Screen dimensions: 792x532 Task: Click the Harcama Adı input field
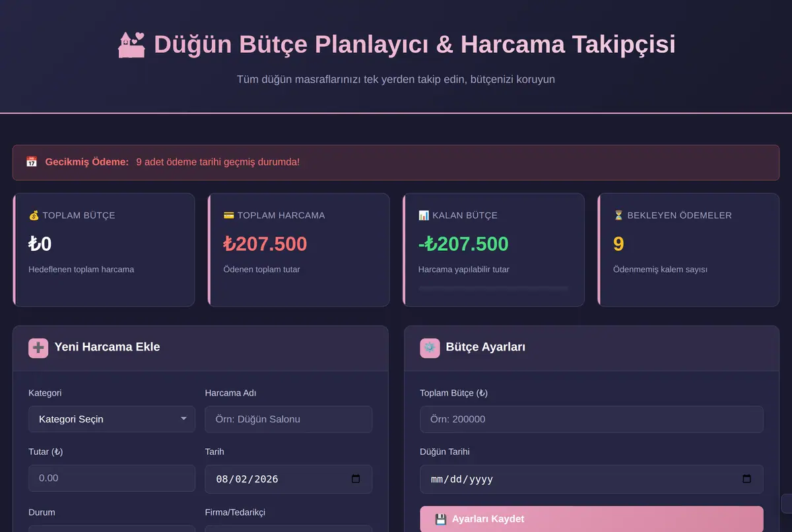click(x=288, y=419)
